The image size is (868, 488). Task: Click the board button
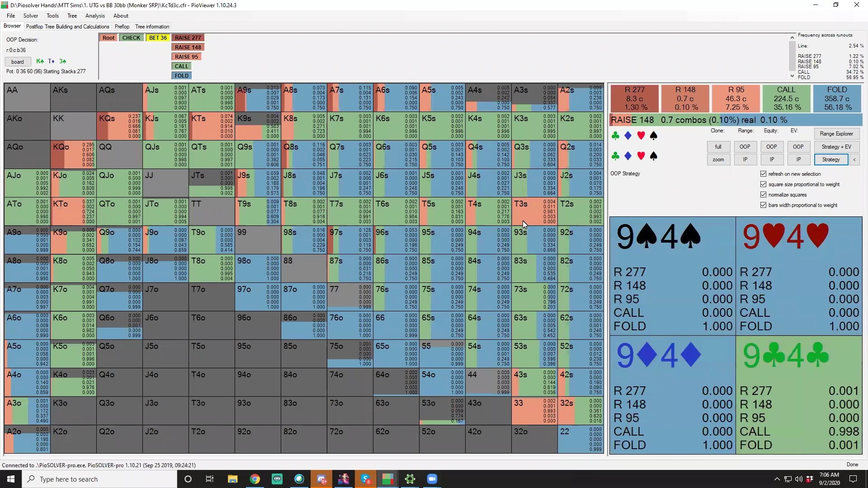coord(18,62)
